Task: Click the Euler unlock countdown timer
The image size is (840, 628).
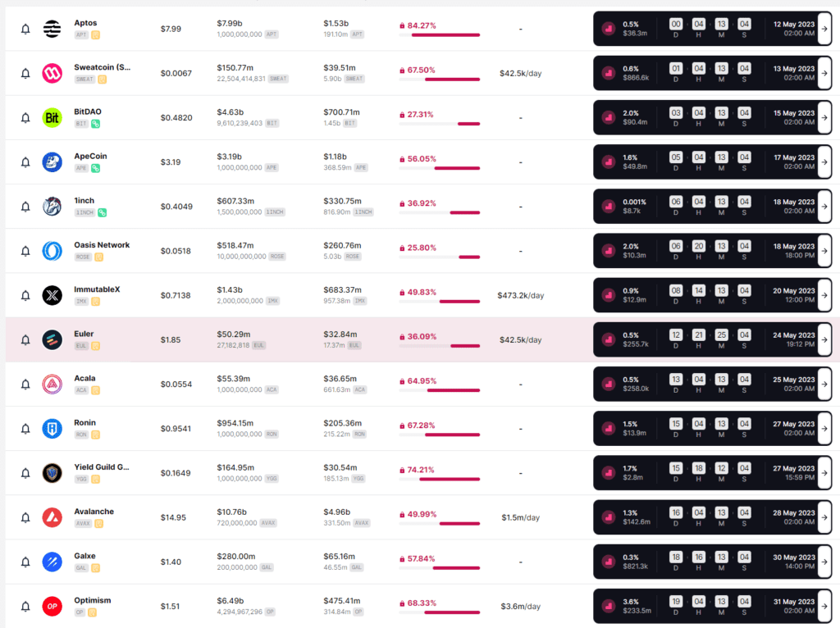Action: pyautogui.click(x=710, y=339)
